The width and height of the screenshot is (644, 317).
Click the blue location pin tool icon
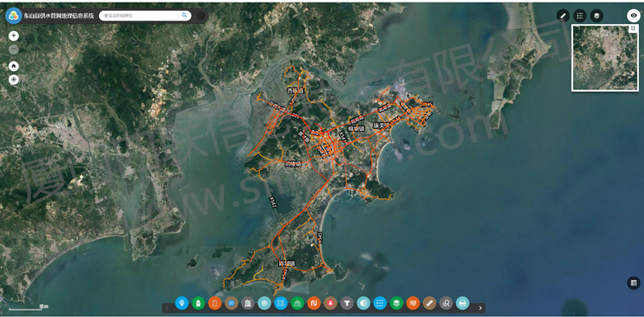tap(182, 304)
